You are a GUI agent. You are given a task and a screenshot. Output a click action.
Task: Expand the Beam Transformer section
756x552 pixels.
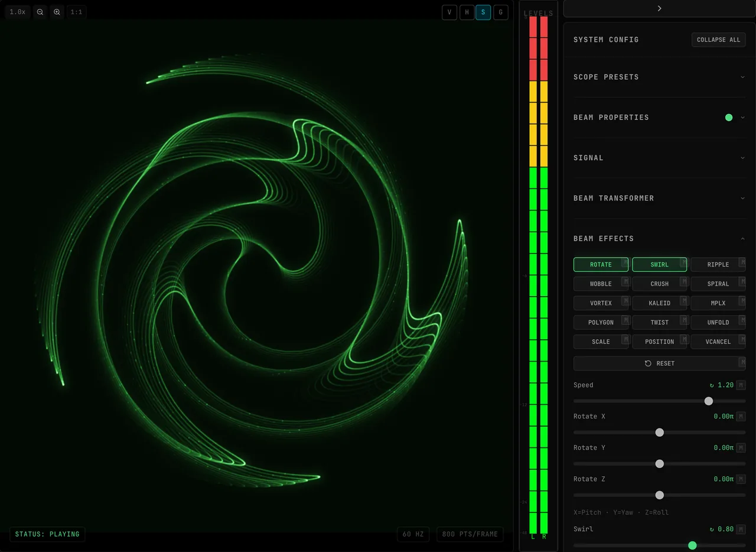click(x=659, y=198)
